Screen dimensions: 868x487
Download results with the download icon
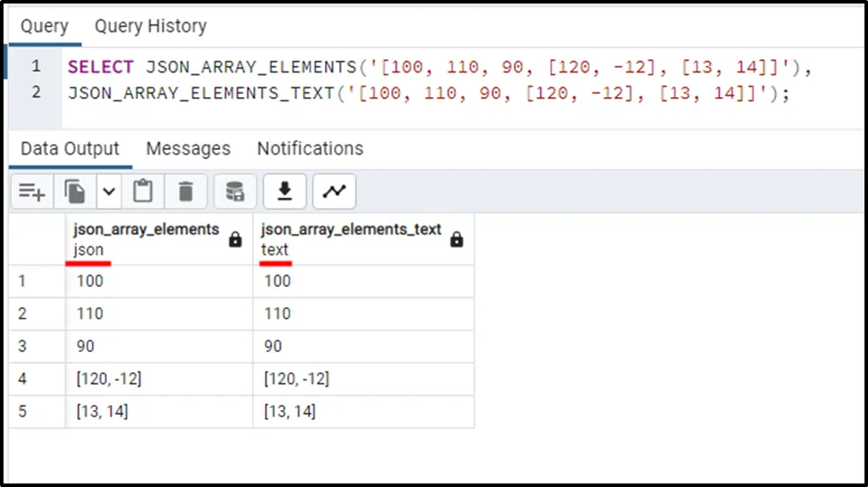pos(285,191)
